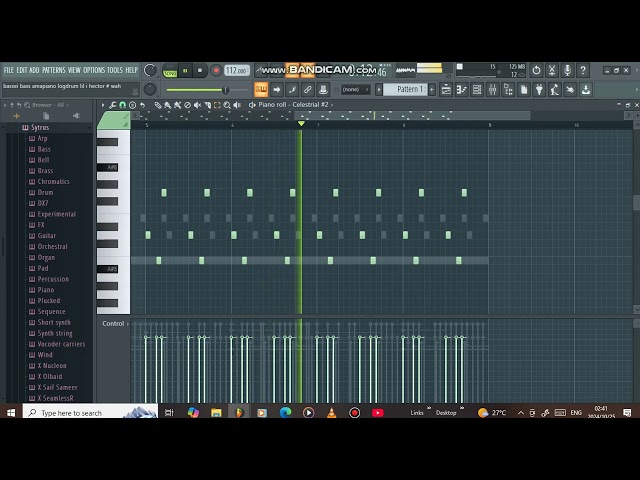Open the channel rack view button
The width and height of the screenshot is (640, 480).
pos(477,89)
